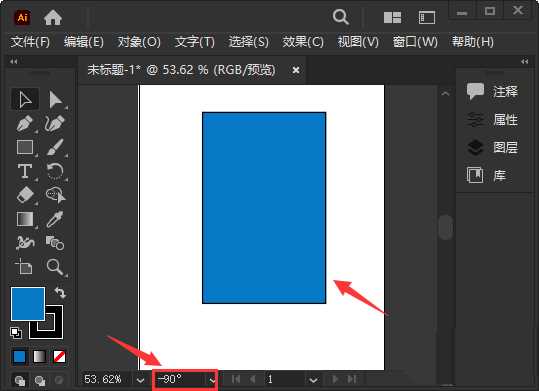Image resolution: width=539 pixels, height=391 pixels.
Task: Close the 未标题-1* document tab
Action: 296,70
